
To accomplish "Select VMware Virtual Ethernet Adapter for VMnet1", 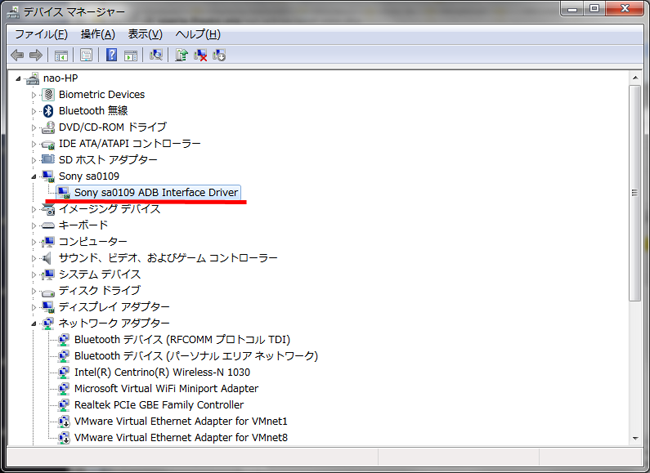I will 181,421.
